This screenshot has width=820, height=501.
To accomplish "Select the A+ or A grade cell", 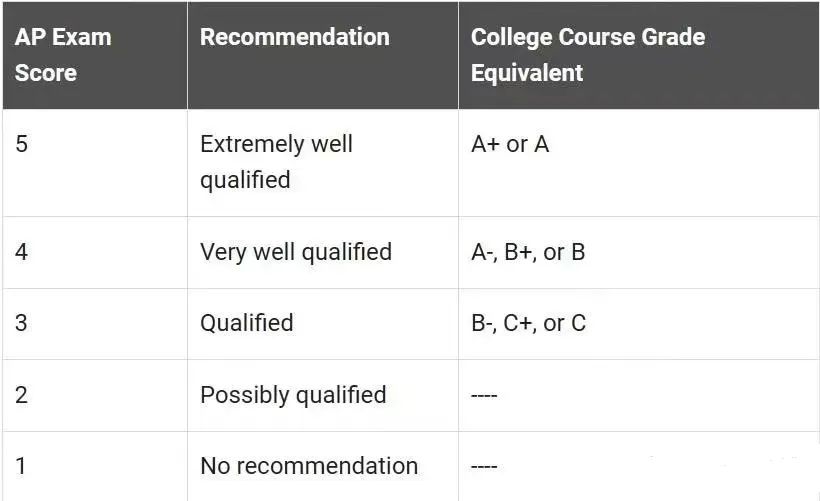I will pos(639,163).
